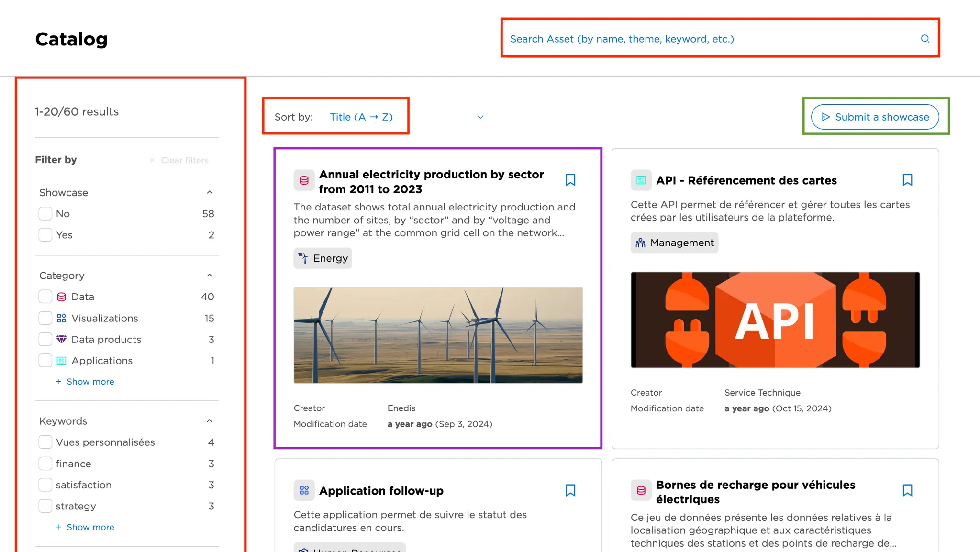Select the Energy theme tag

click(323, 258)
